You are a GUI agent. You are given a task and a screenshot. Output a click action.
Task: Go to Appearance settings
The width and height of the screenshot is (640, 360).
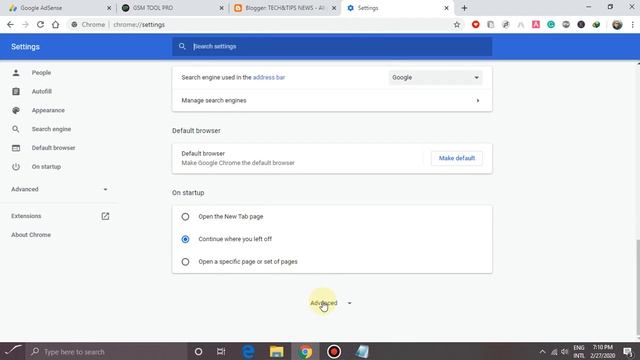(x=48, y=110)
